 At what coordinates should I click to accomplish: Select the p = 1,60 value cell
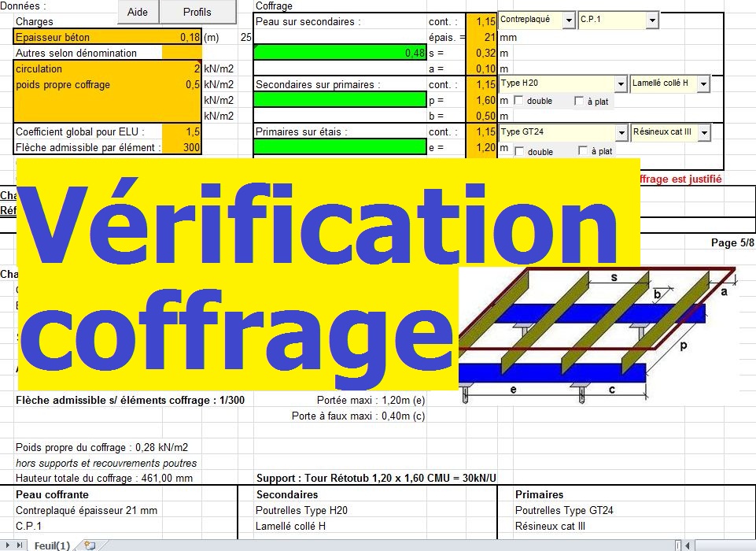tap(481, 100)
